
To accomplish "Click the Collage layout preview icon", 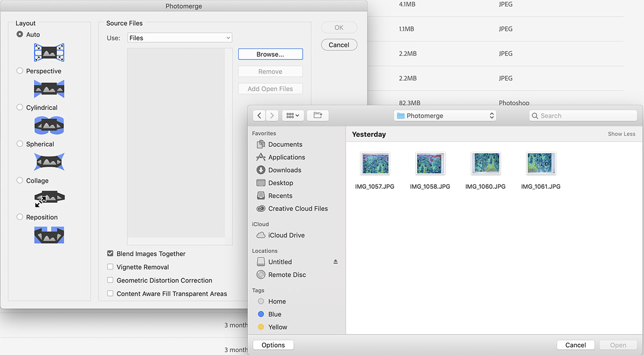I will (49, 198).
